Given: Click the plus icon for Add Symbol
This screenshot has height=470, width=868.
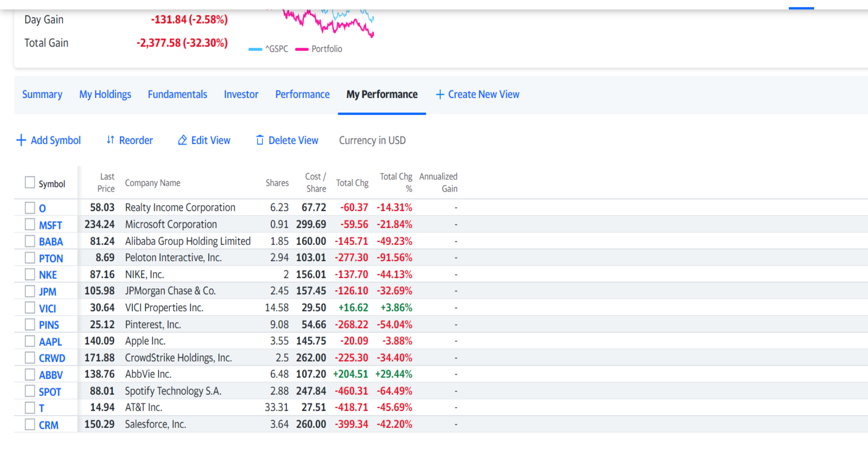Looking at the screenshot, I should [x=21, y=140].
